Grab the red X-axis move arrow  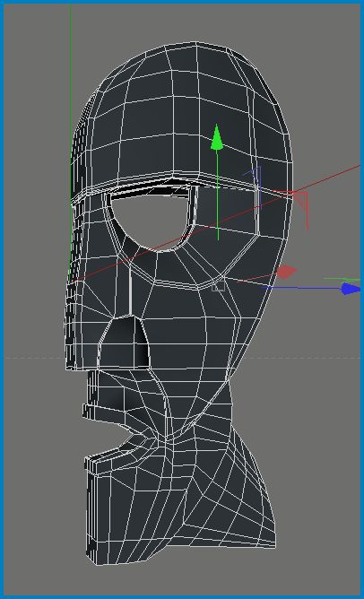(286, 272)
